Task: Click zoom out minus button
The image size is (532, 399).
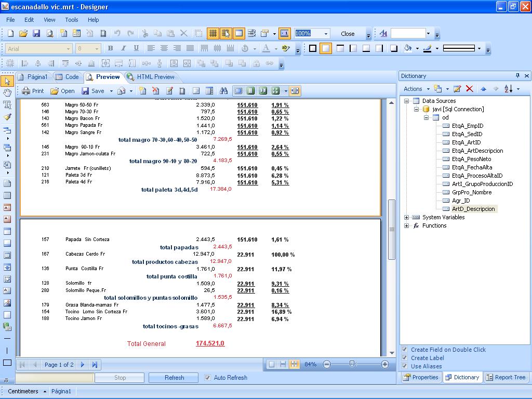Action: (326, 364)
